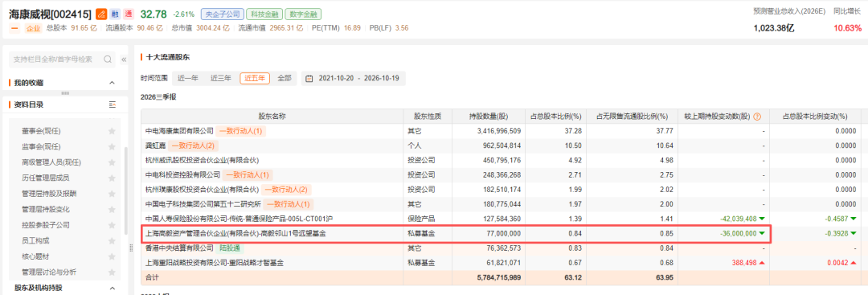The image size is (868, 295).
Task: Click the 科技金融 tag
Action: click(264, 14)
